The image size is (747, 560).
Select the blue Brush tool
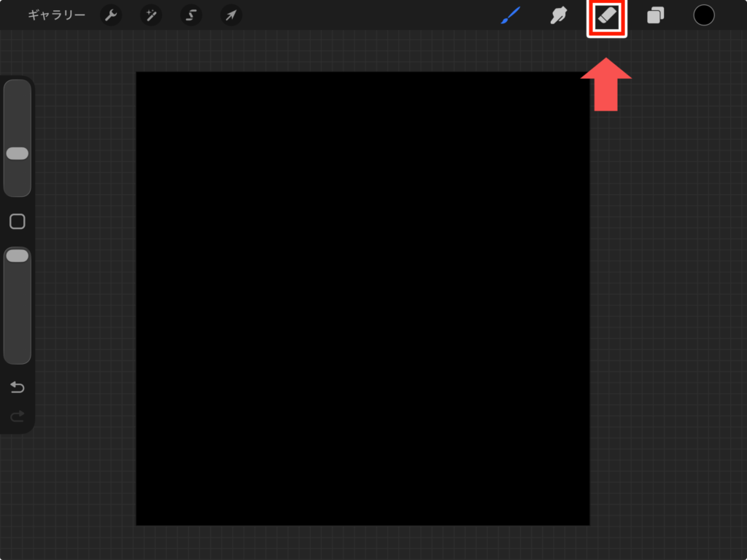(x=511, y=15)
